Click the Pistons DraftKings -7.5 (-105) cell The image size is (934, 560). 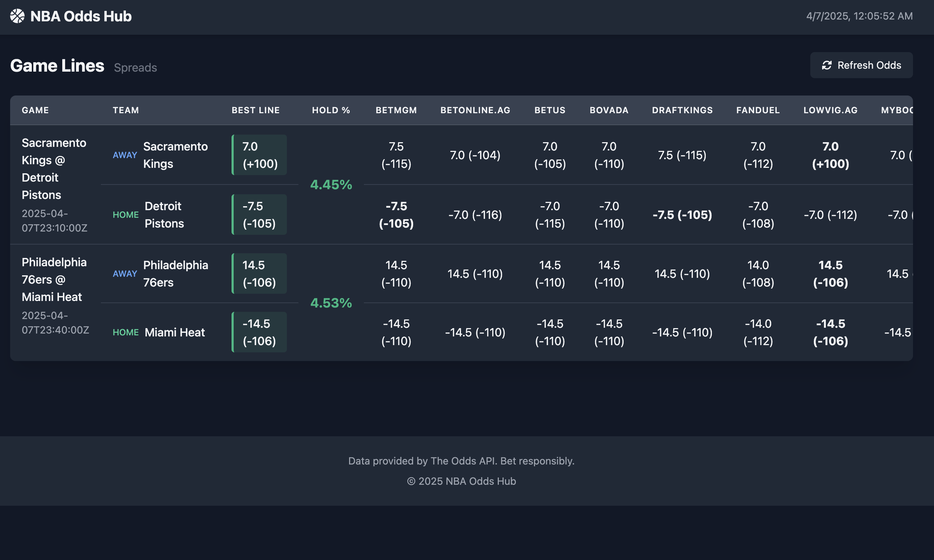click(682, 214)
